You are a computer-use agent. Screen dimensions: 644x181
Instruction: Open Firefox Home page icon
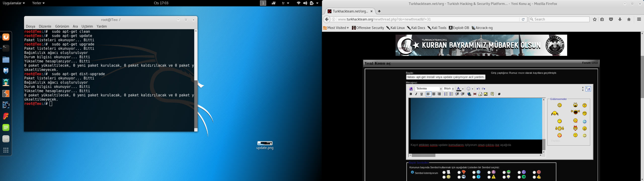tap(629, 19)
